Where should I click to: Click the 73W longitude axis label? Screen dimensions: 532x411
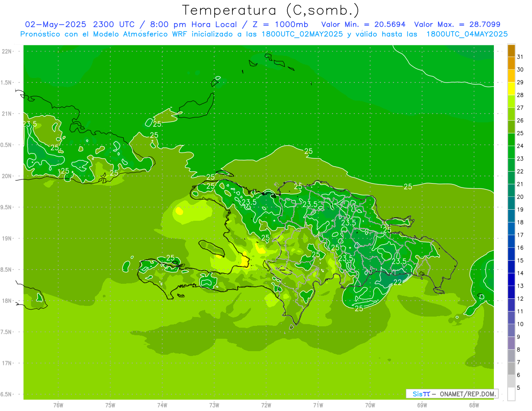coord(214,405)
